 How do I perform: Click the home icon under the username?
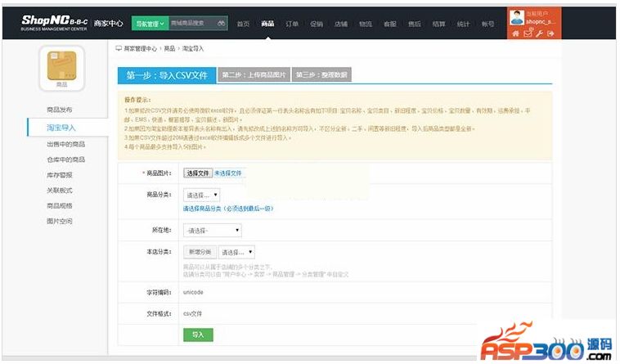point(515,34)
